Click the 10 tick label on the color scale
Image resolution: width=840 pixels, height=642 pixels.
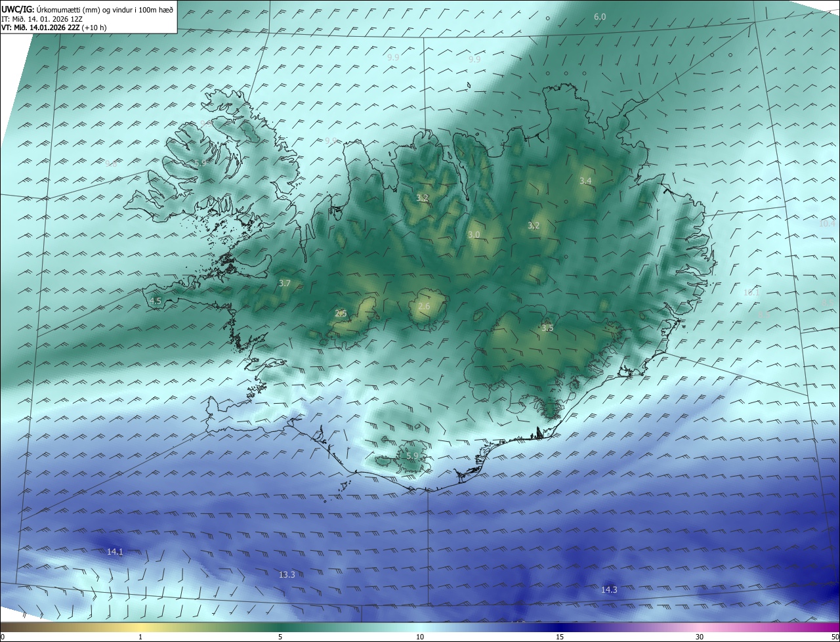pos(420,637)
